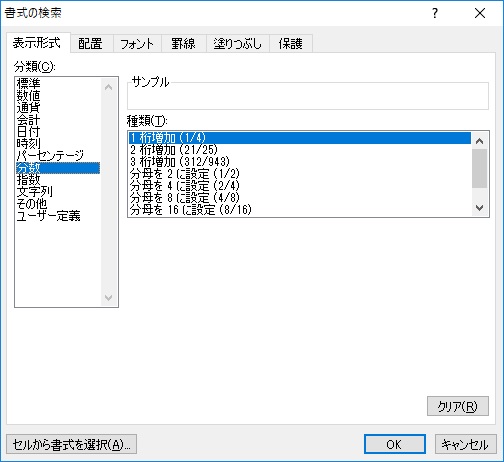This screenshot has height=462, width=504.
Task: Click the help question mark icon
Action: [x=435, y=13]
